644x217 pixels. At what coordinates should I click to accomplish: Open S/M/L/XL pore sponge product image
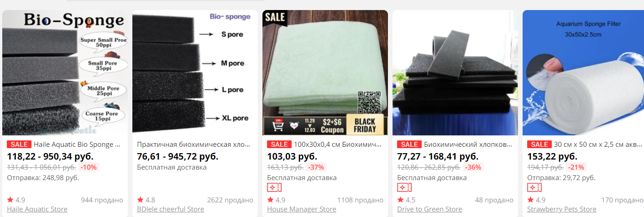coord(195,73)
